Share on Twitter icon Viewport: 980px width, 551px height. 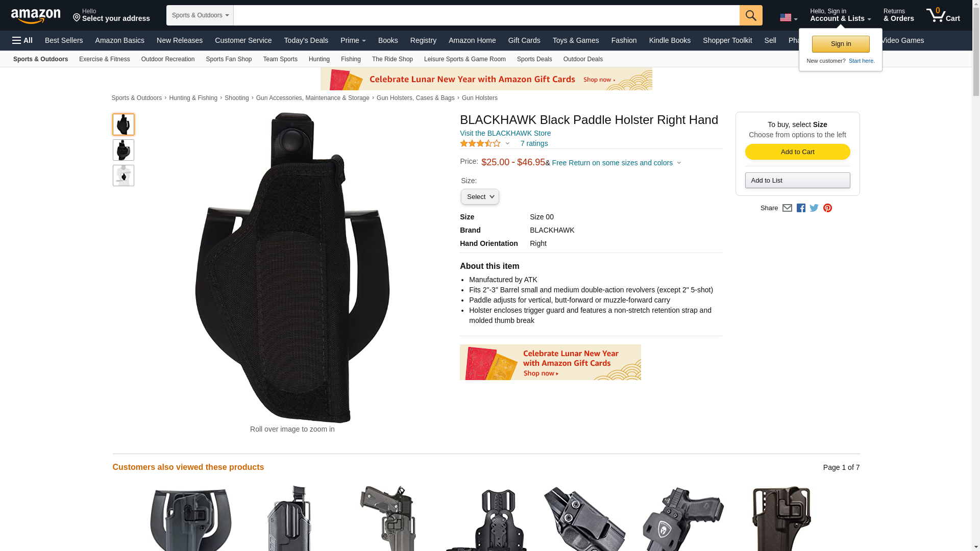click(814, 208)
